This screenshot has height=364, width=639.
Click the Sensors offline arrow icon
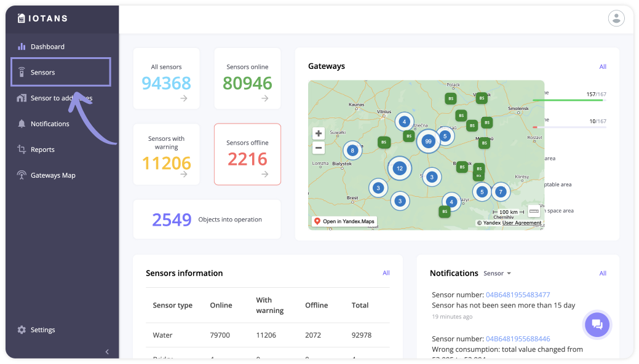(265, 174)
